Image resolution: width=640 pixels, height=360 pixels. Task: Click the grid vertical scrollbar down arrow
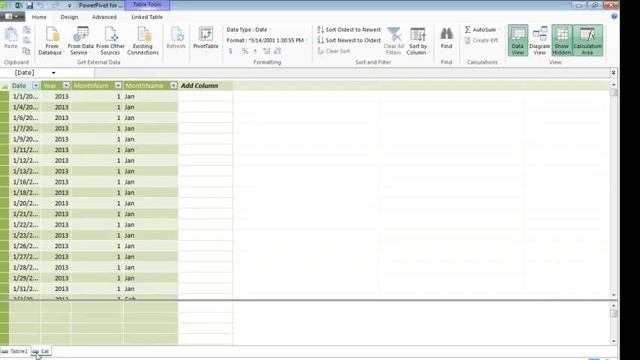pyautogui.click(x=613, y=295)
